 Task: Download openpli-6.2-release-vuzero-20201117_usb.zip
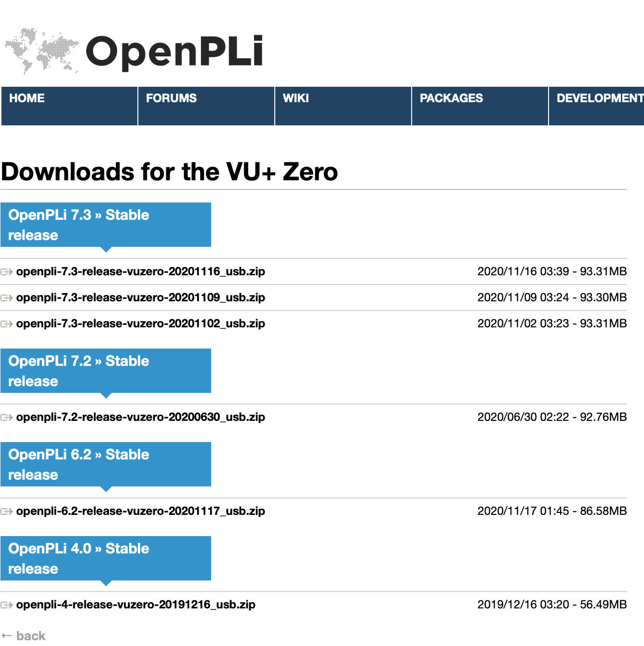point(141,511)
